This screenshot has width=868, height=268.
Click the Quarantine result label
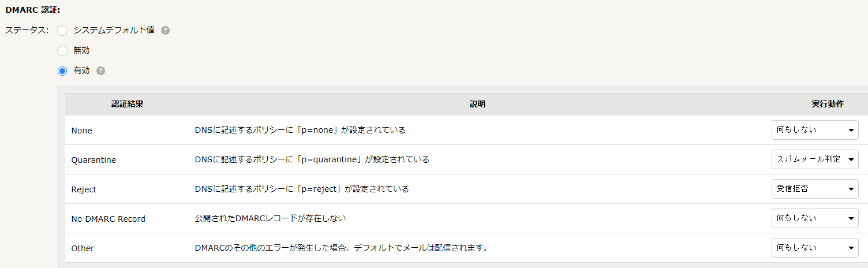[x=93, y=160]
